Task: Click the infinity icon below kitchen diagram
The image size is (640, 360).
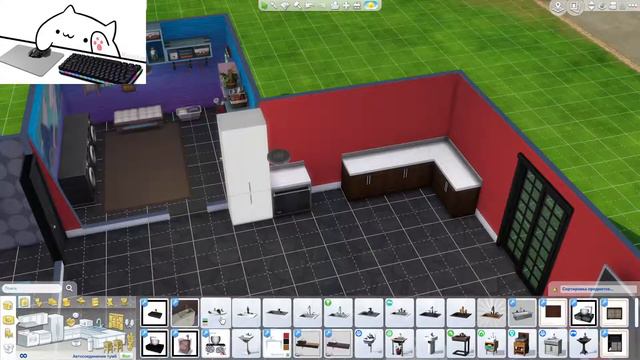Action: point(23,356)
